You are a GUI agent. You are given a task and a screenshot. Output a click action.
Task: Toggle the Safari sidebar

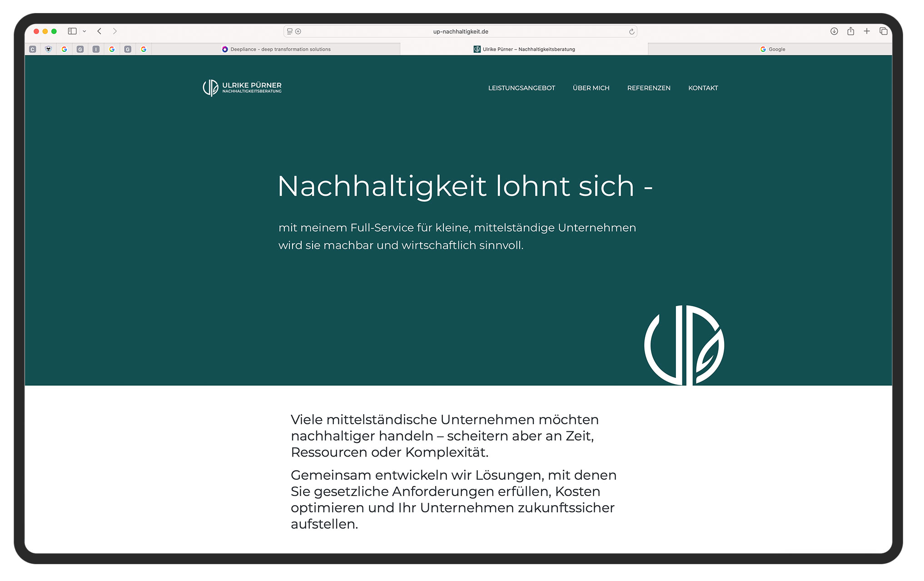click(72, 31)
